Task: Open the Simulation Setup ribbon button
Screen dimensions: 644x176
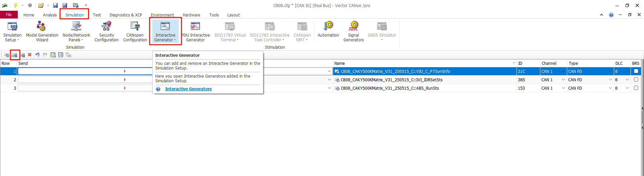Action: 12,32
